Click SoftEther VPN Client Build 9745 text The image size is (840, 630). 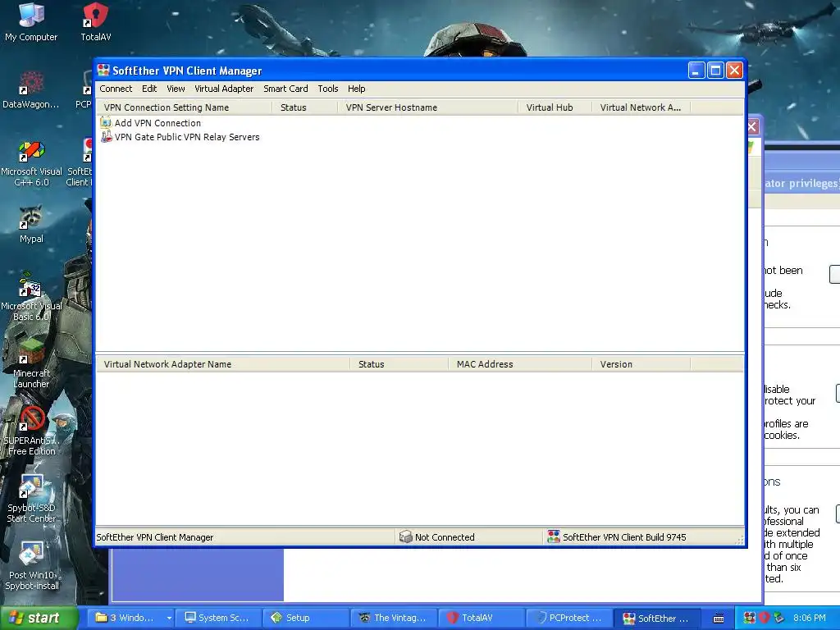(x=624, y=537)
